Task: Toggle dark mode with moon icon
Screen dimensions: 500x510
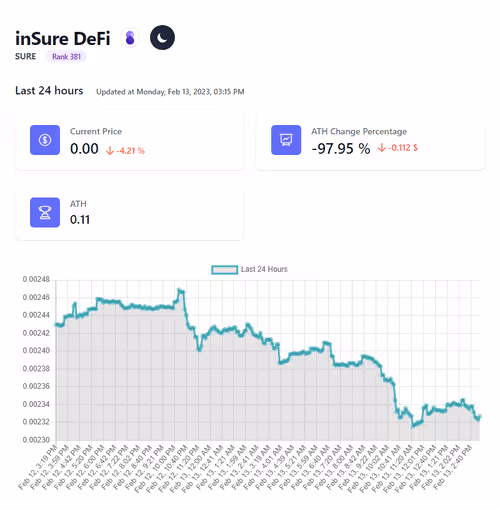Action: [x=162, y=38]
